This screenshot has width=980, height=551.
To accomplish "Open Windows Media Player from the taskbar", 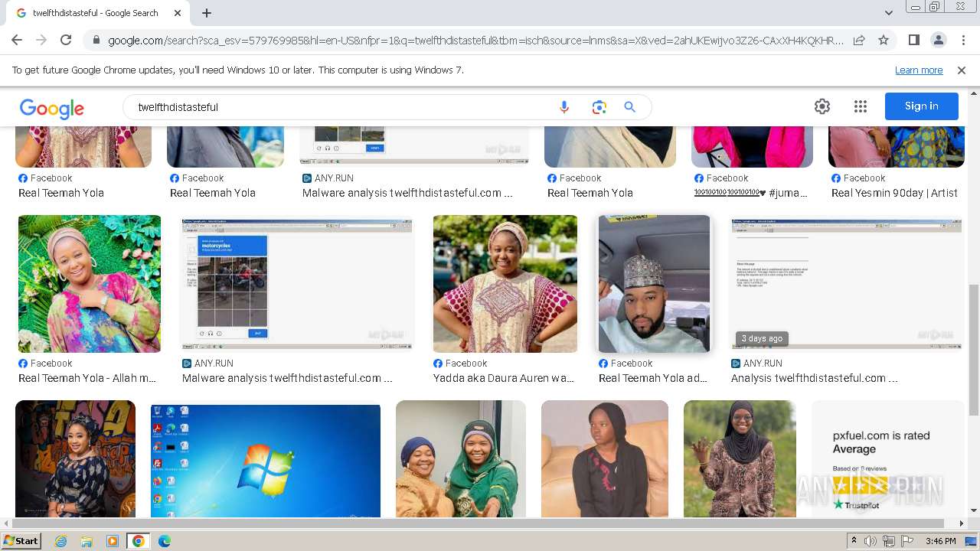I will tap(113, 541).
